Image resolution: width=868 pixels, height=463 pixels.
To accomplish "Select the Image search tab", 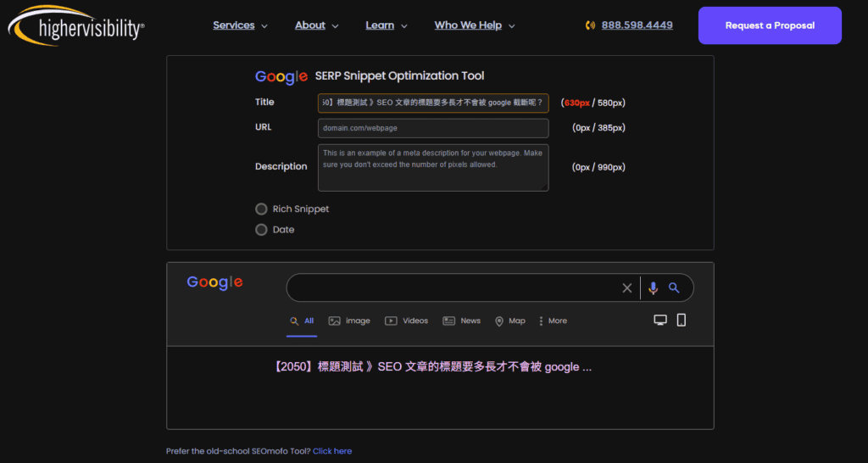I will coord(349,321).
